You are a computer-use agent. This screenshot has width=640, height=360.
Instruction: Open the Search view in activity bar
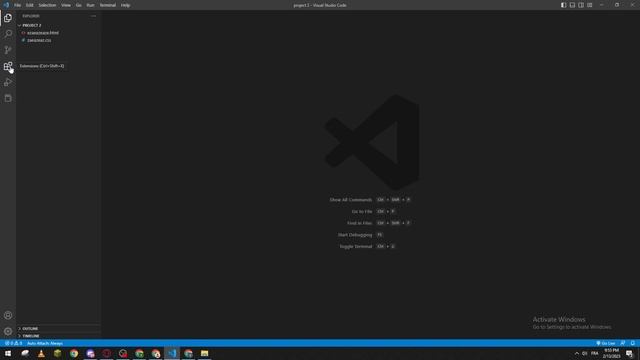[8, 34]
